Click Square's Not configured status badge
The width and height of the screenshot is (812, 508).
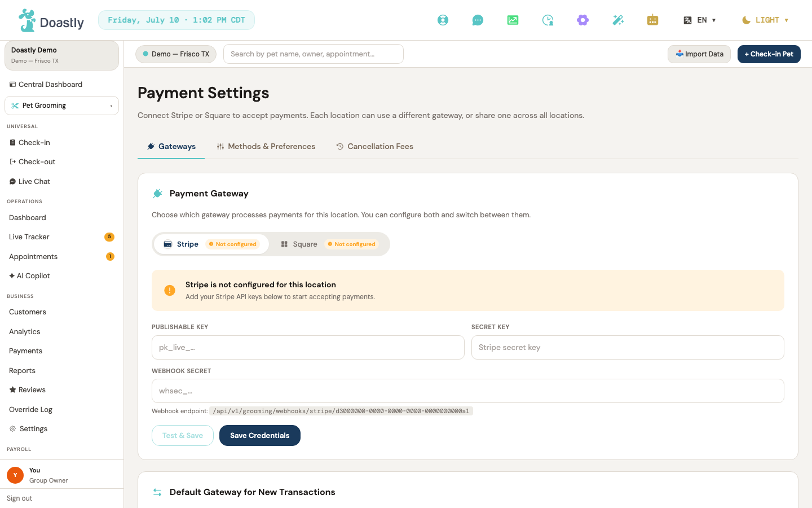point(351,244)
